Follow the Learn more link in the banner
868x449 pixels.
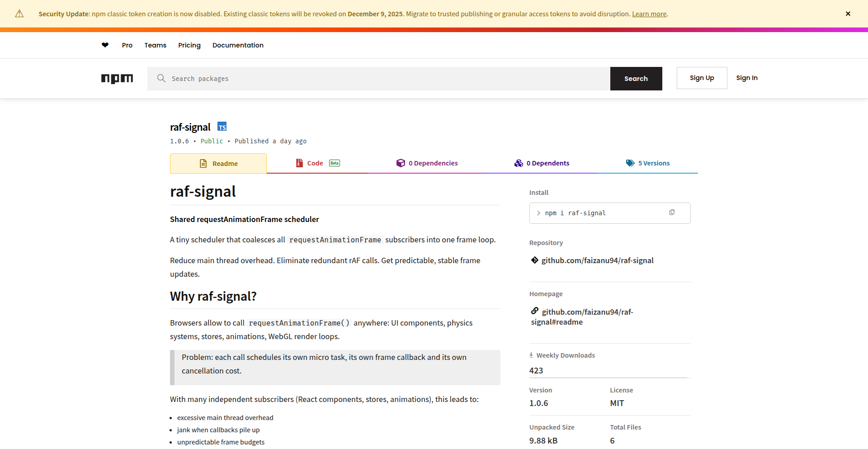pyautogui.click(x=649, y=14)
